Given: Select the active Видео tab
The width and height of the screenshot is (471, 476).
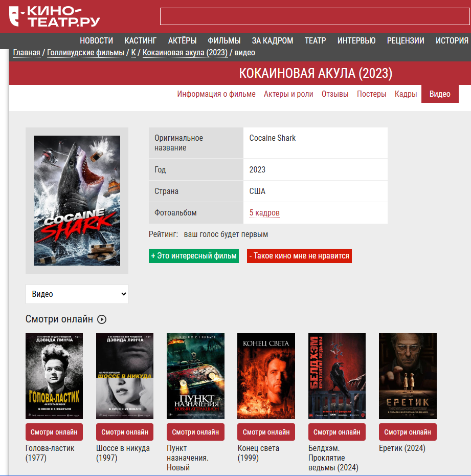Looking at the screenshot, I should point(440,94).
